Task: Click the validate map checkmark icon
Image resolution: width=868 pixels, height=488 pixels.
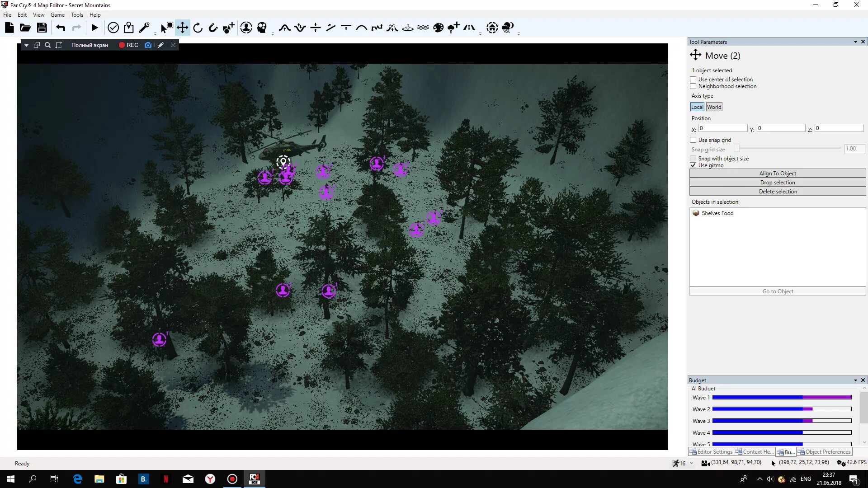Action: [x=113, y=28]
